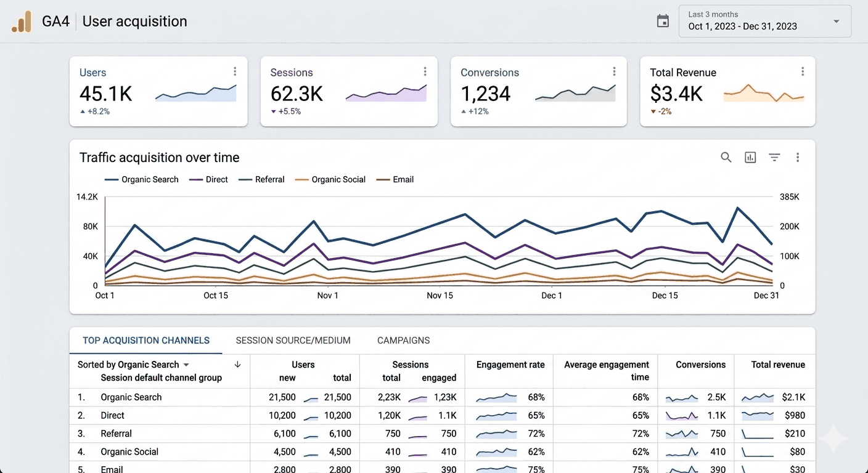Click the Traffic acquisition over time title
This screenshot has width=868, height=473.
click(x=159, y=158)
